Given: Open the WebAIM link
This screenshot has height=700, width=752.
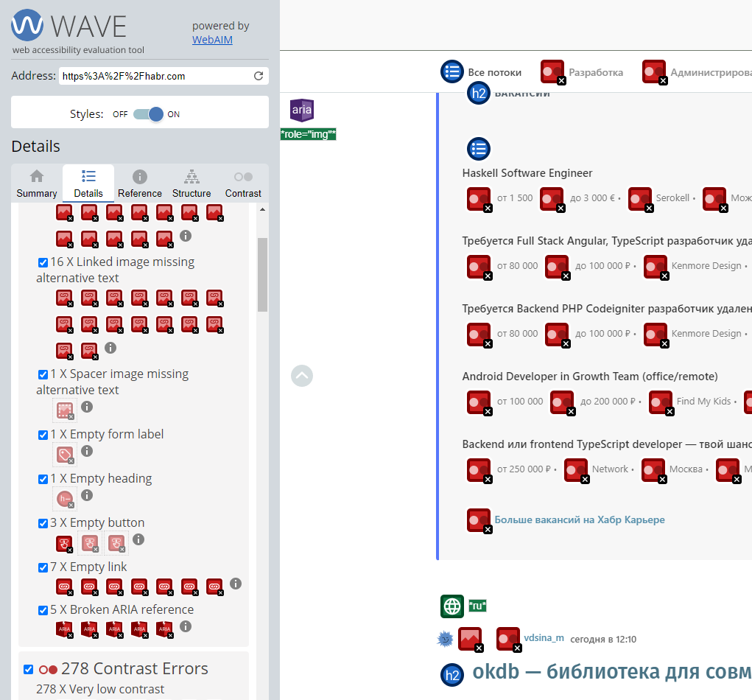Looking at the screenshot, I should [212, 40].
